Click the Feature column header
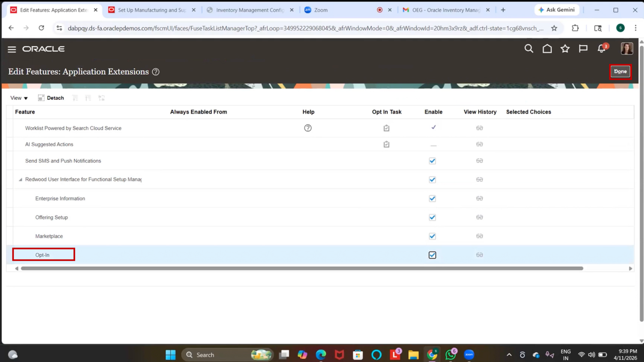 [25, 112]
